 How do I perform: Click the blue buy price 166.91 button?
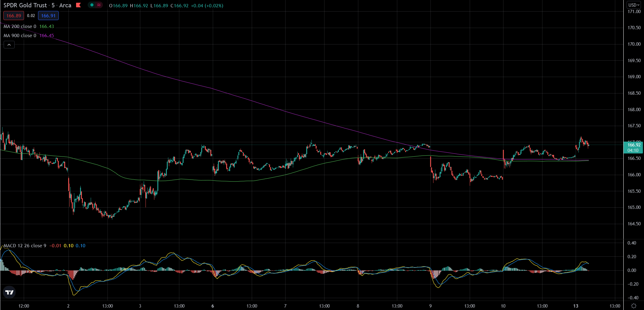(x=48, y=16)
